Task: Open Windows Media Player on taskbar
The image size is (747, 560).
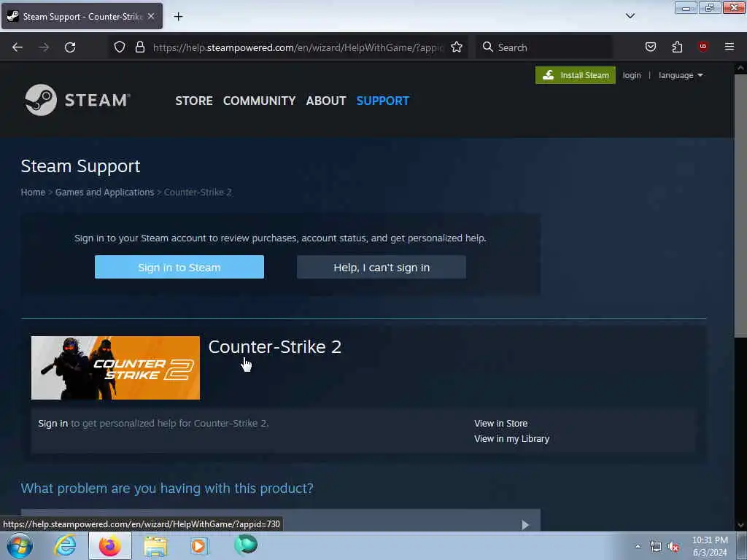Action: [x=200, y=545]
